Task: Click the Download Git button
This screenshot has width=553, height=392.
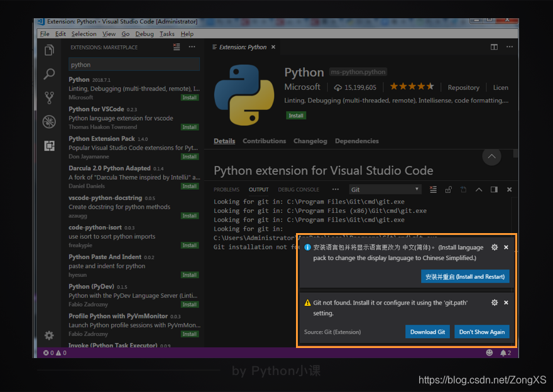Action: (x=427, y=332)
